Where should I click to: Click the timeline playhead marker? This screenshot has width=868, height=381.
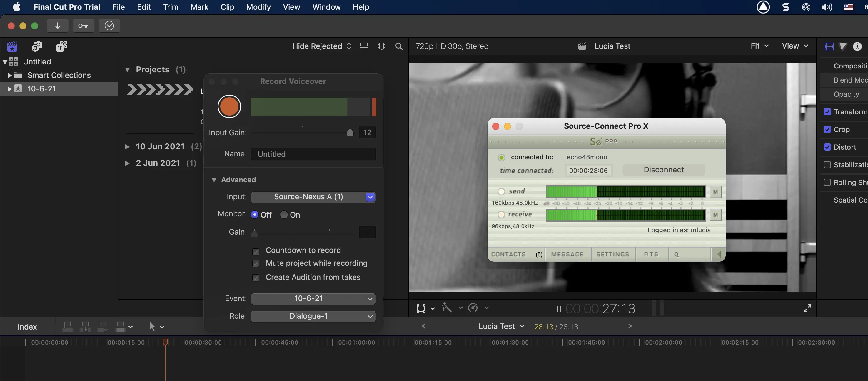(x=165, y=342)
